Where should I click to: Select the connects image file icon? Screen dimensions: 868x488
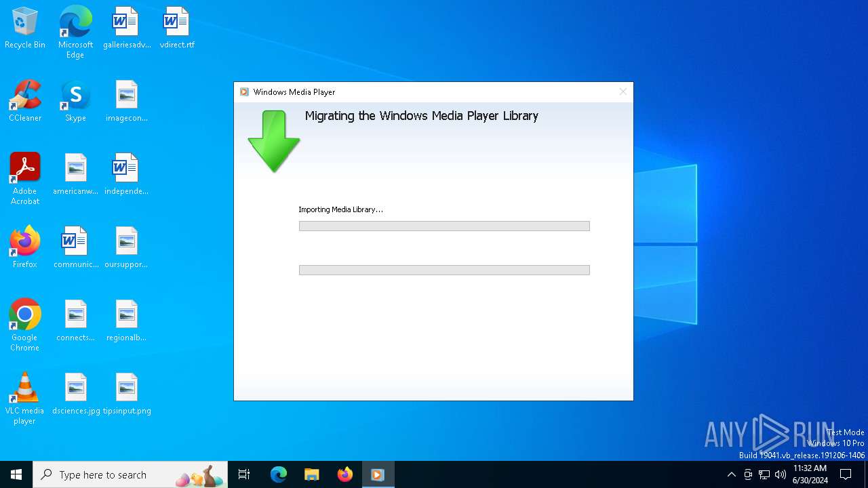tap(75, 321)
